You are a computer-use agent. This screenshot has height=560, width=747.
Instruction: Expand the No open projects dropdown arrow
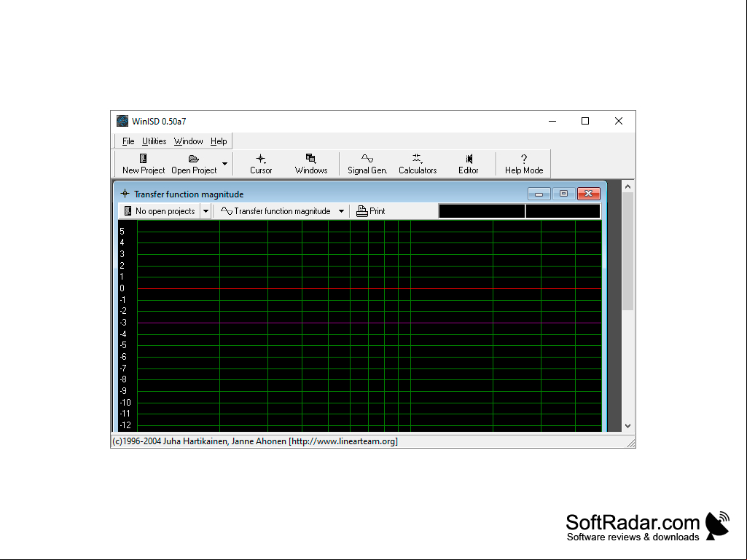point(206,211)
